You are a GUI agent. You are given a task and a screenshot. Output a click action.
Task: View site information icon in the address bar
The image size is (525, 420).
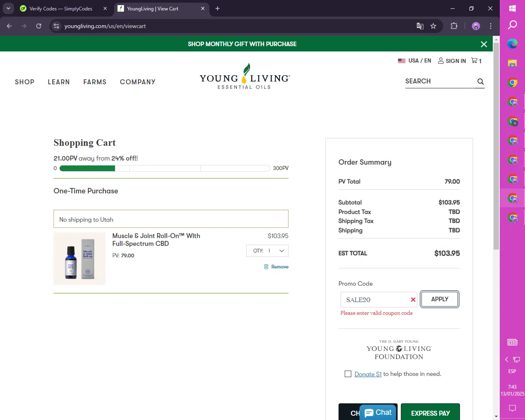[56, 26]
